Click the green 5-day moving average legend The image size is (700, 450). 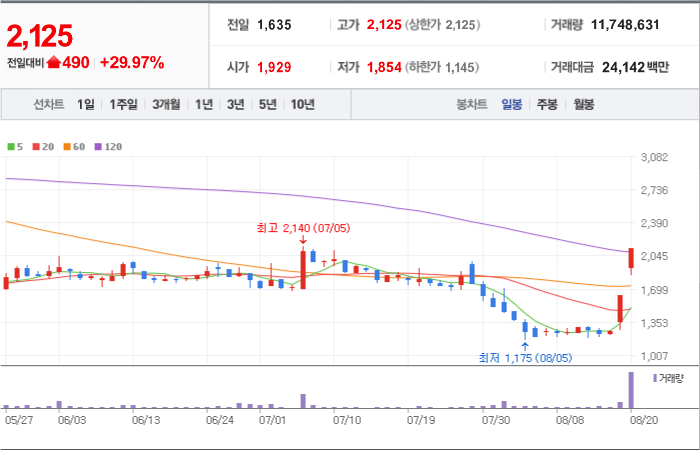click(x=15, y=147)
